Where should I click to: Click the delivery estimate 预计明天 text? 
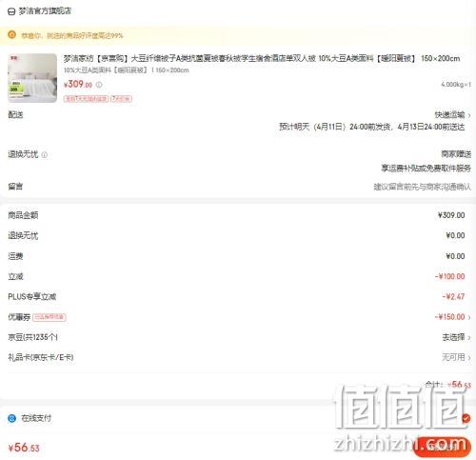(x=372, y=127)
